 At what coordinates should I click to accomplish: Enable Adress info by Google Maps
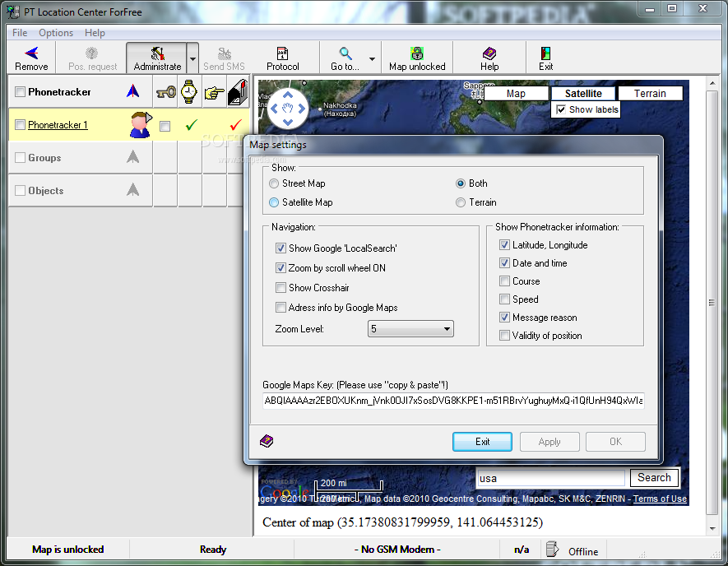281,308
